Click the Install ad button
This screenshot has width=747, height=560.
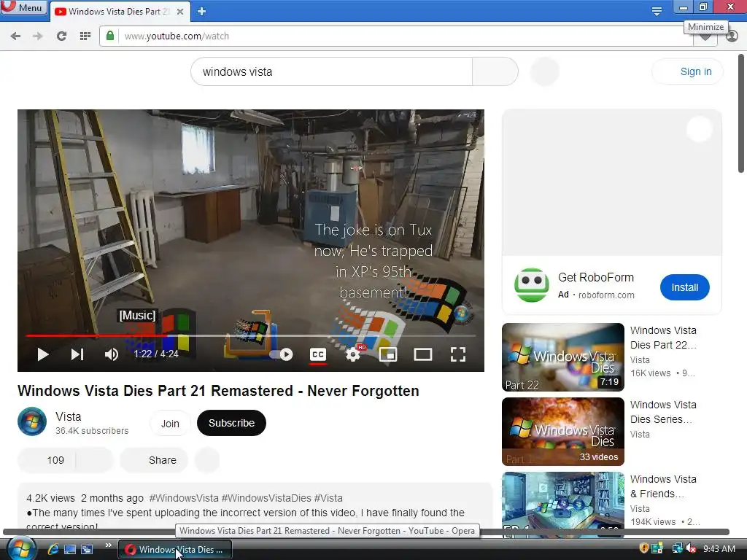pos(684,287)
